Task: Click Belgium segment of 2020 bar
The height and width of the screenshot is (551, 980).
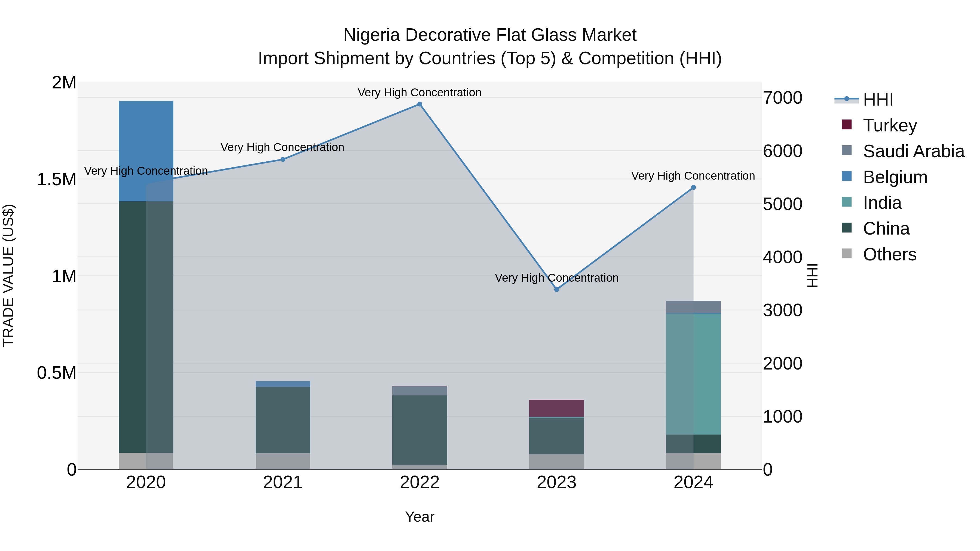Action: [146, 151]
